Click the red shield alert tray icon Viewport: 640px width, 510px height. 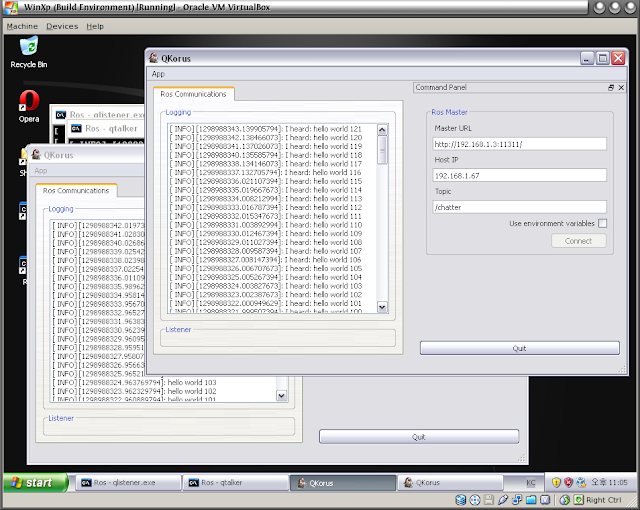(x=568, y=483)
